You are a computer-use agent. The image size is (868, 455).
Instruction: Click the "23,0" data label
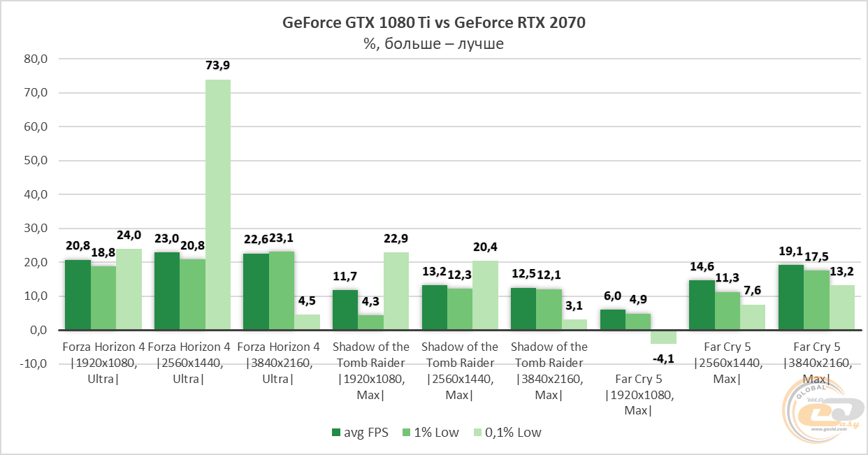[167, 238]
